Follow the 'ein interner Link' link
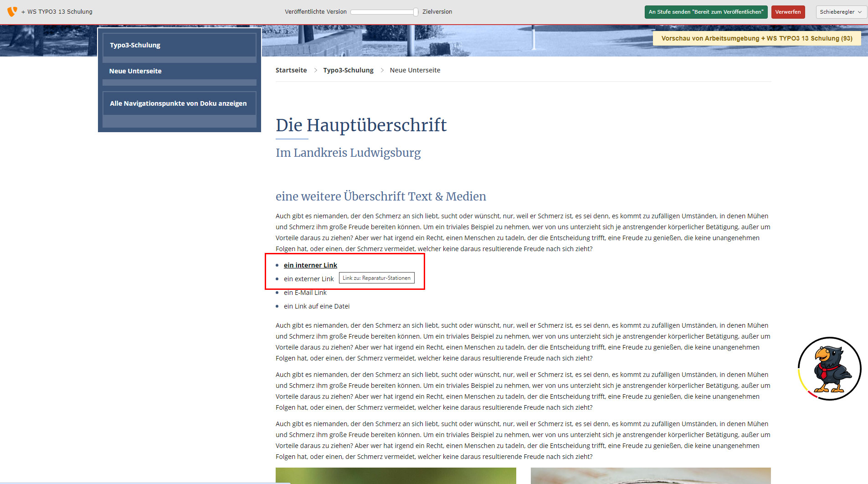This screenshot has width=868, height=484. click(310, 265)
